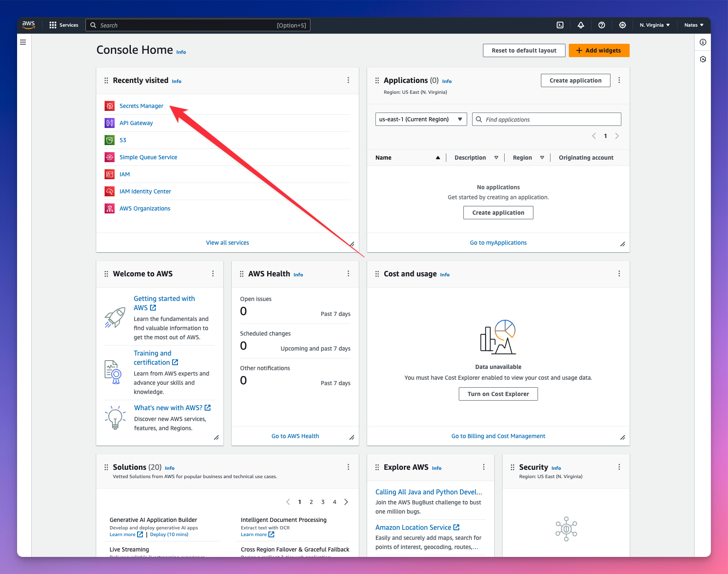Open AWS Health widget options menu
This screenshot has width=728, height=574.
pos(348,273)
